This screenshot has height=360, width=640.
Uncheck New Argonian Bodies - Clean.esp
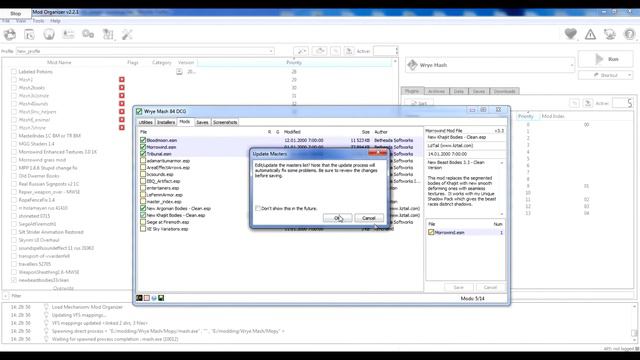click(x=143, y=209)
